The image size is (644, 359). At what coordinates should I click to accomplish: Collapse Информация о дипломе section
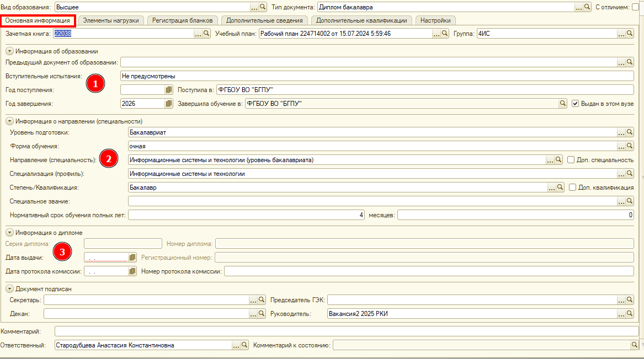pos(9,232)
